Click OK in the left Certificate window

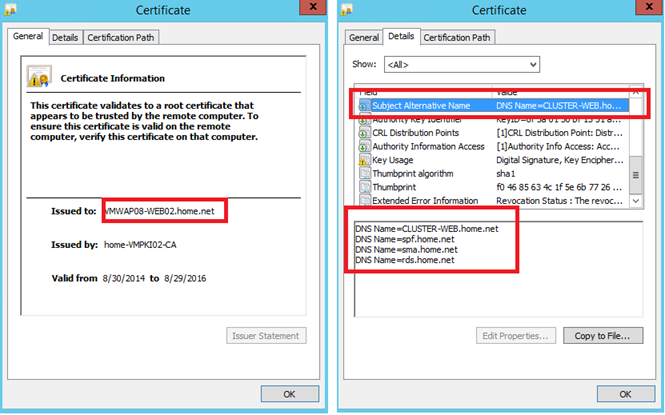point(290,394)
